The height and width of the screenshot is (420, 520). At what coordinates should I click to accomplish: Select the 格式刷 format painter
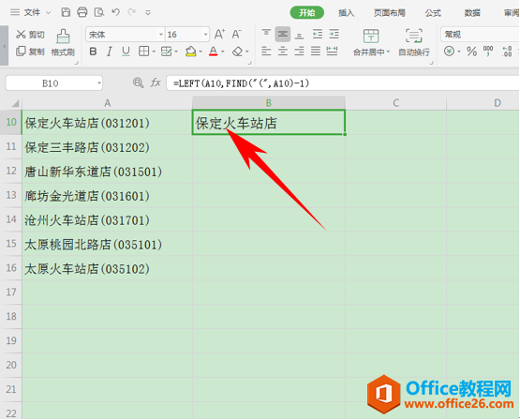pos(63,43)
